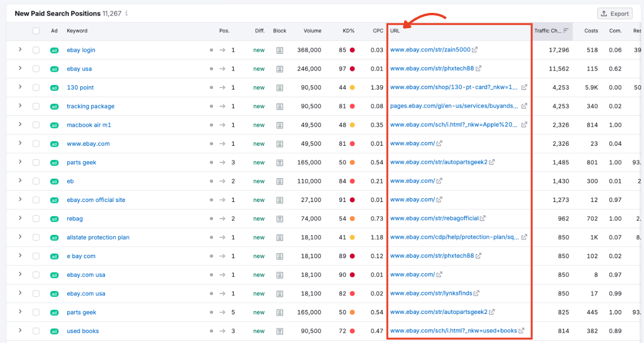The width and height of the screenshot is (644, 343).
Task: Open the www.ebay.com/str/phxtech88 URL link
Action: point(431,68)
